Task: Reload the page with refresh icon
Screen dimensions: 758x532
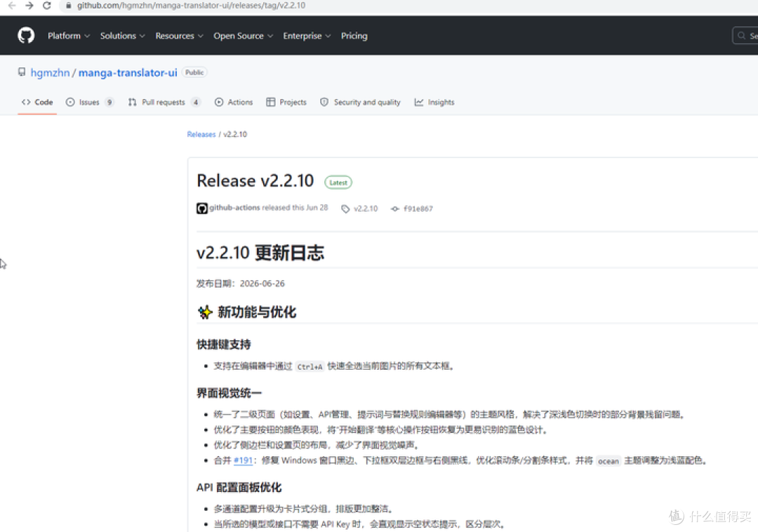Action: pyautogui.click(x=47, y=6)
